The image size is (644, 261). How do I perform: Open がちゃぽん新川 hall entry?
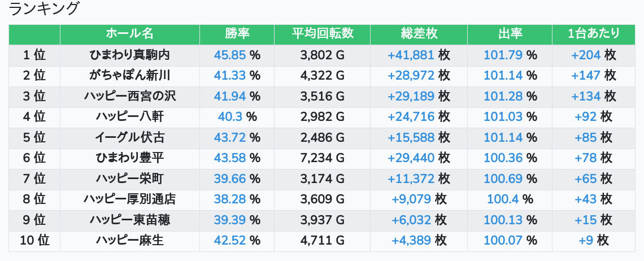point(129,76)
